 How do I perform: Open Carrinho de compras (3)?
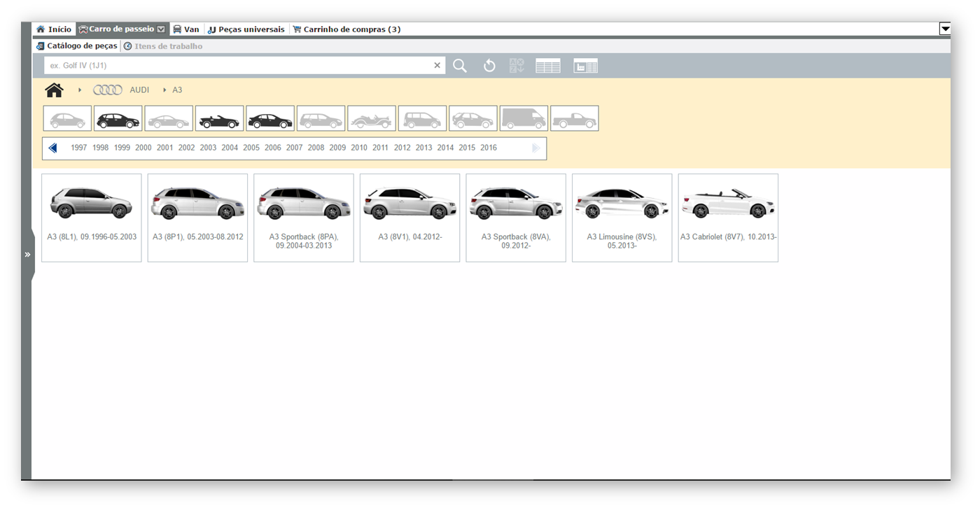coord(346,29)
